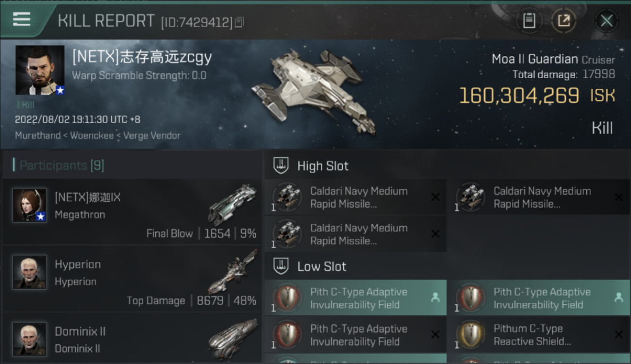Screen dimensions: 631x364
Task: Select the Moa II Guardian ship image
Action: tap(315, 90)
